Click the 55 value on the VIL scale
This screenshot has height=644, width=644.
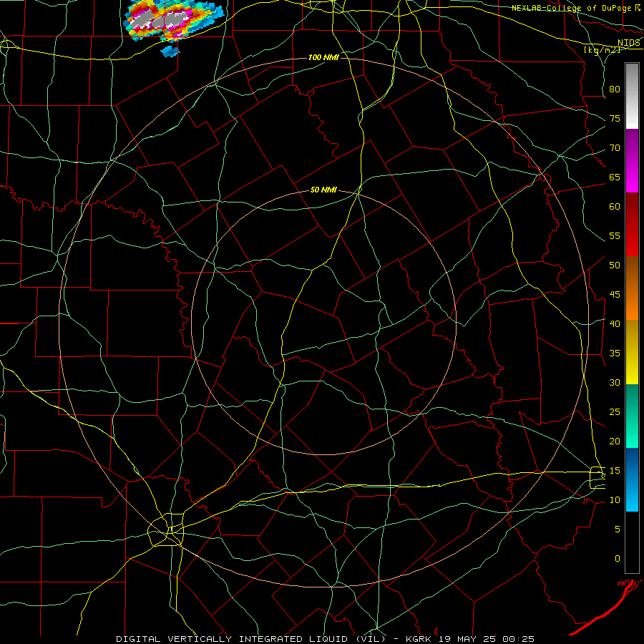tap(615, 235)
